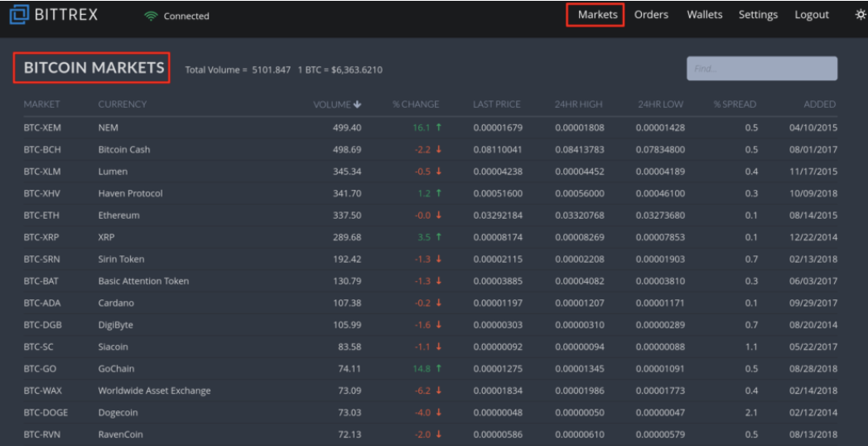868x446 pixels.
Task: Sort the table by % Change column
Action: click(x=416, y=104)
